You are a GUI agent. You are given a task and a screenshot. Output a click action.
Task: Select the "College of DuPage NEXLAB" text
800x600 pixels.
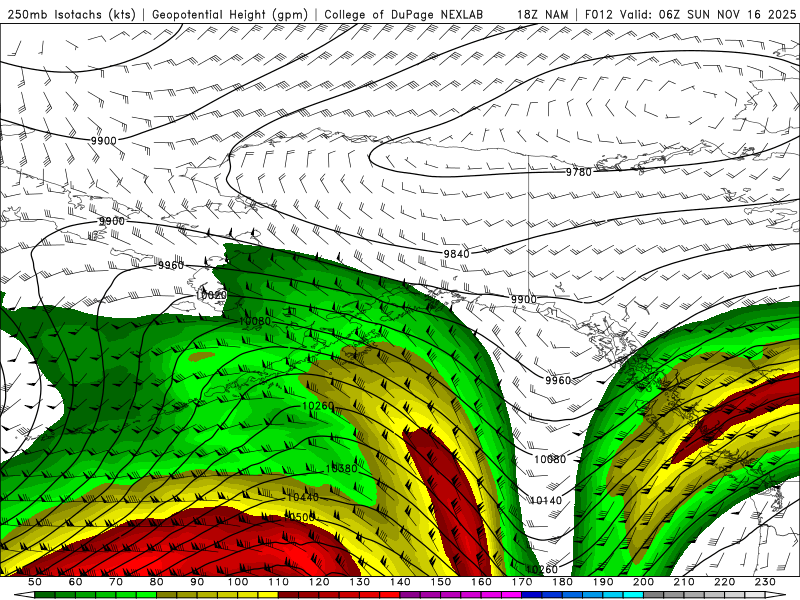(404, 14)
